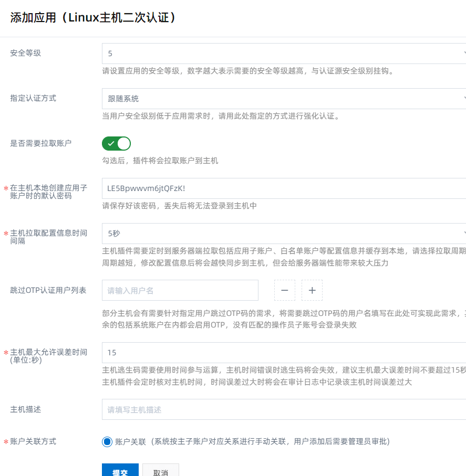The image size is (466, 476).
Task: Select the 账户关联 radio button
Action: pyautogui.click(x=107, y=441)
